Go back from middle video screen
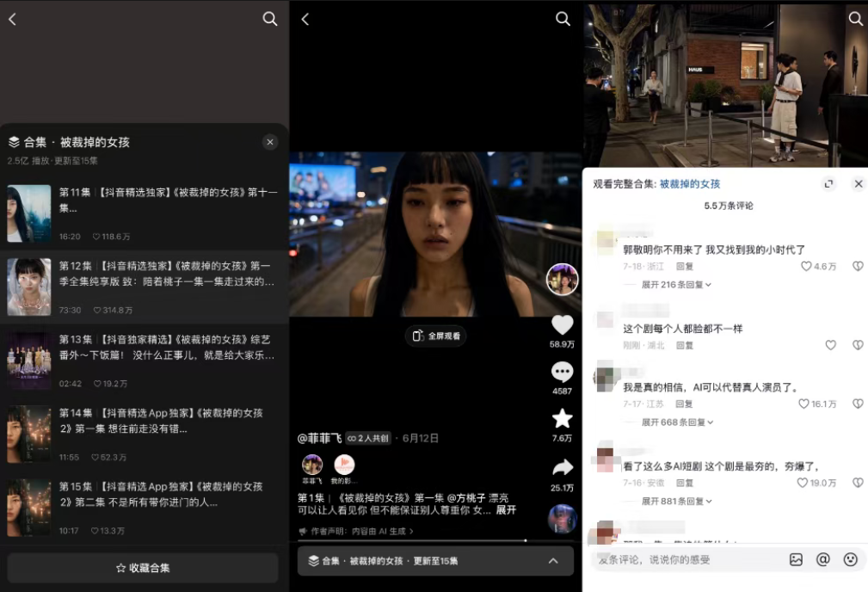868x592 pixels. (305, 20)
